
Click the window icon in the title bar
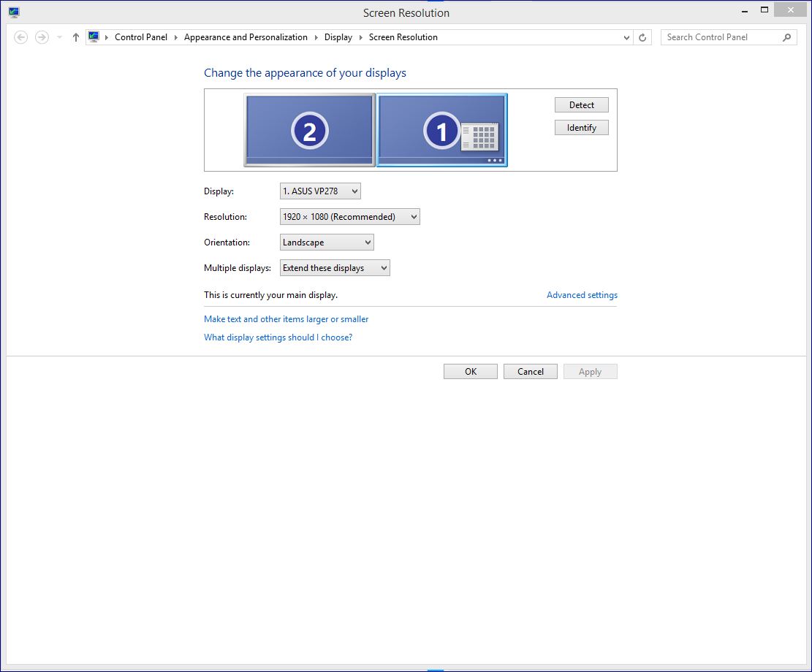tap(12, 11)
